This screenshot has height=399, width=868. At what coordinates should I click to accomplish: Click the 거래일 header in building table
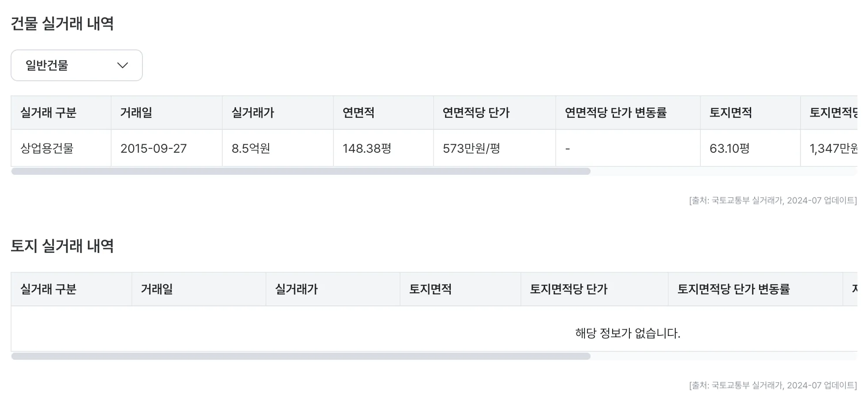tap(136, 113)
